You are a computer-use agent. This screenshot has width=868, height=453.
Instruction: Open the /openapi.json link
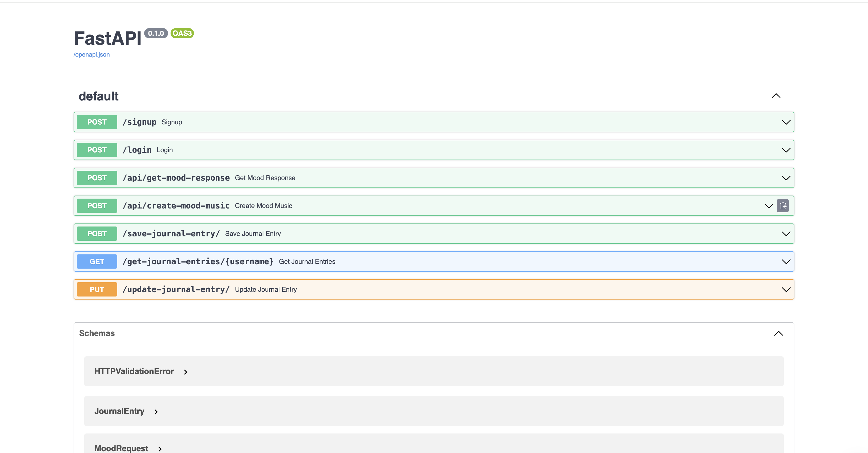[92, 55]
